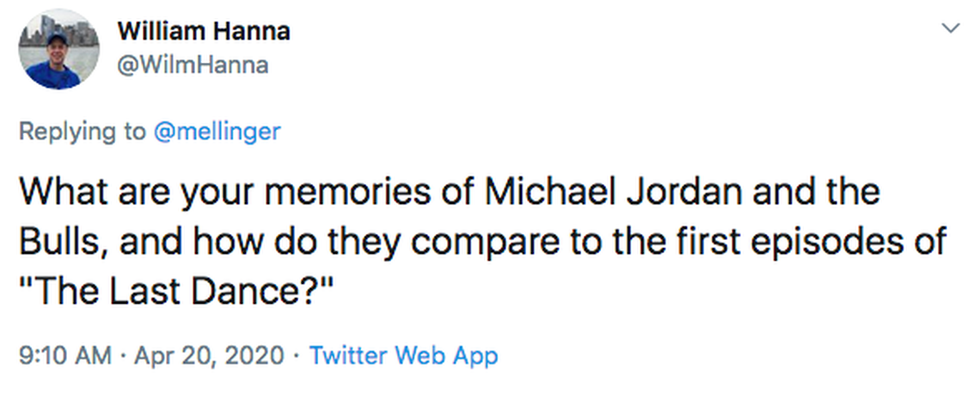Open the William Hanna display name
980x394 pixels.
[x=203, y=32]
